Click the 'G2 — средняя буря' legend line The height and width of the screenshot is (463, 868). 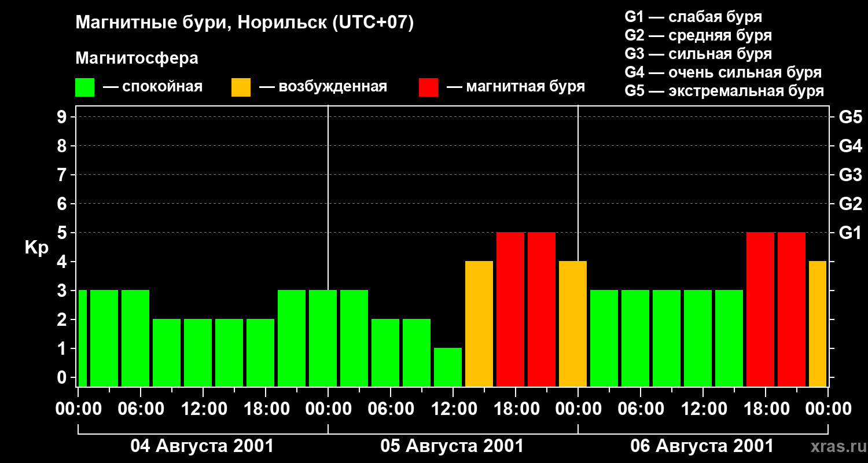pos(698,35)
